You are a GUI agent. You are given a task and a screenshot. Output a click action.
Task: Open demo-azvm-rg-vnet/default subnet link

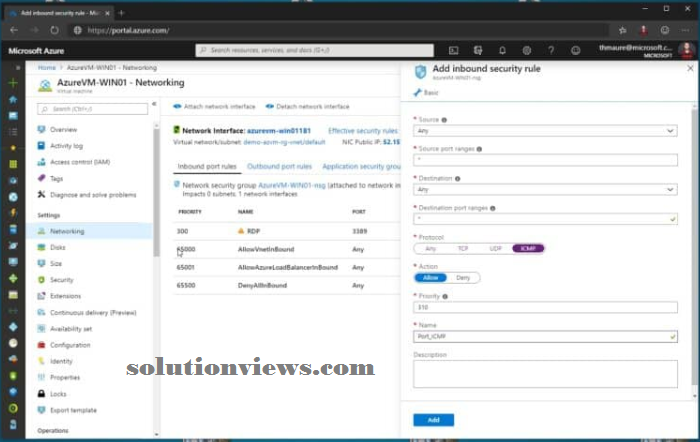[284, 142]
